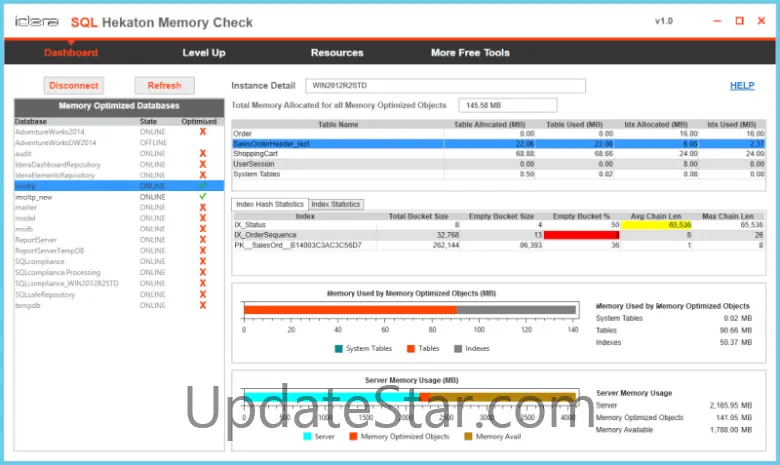
Task: Select the tempdb database
Action: (x=119, y=305)
